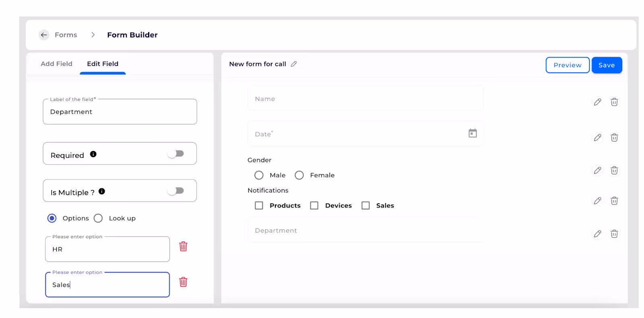Viewport: 644px width, 318px height.
Task: Open the calendar icon in the Date field
Action: pyautogui.click(x=473, y=133)
